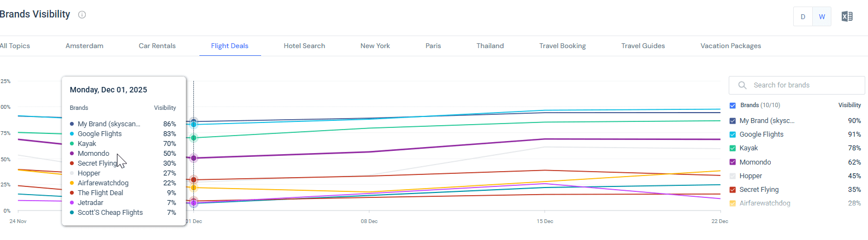Click Hopper row in the tooltip
This screenshot has width=868, height=240.
pos(123,173)
